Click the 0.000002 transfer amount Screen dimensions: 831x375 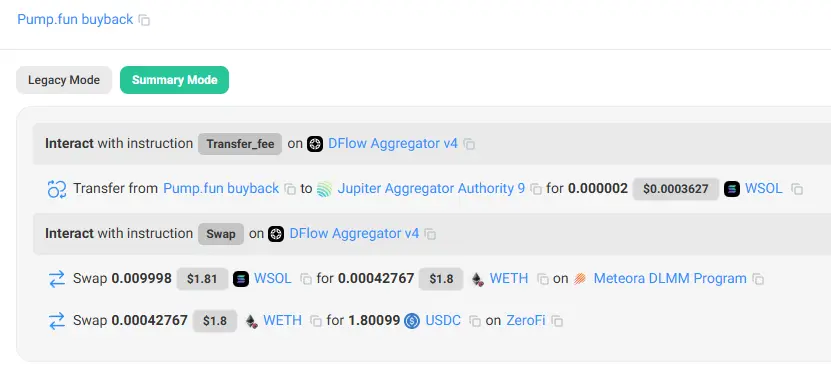tap(598, 189)
